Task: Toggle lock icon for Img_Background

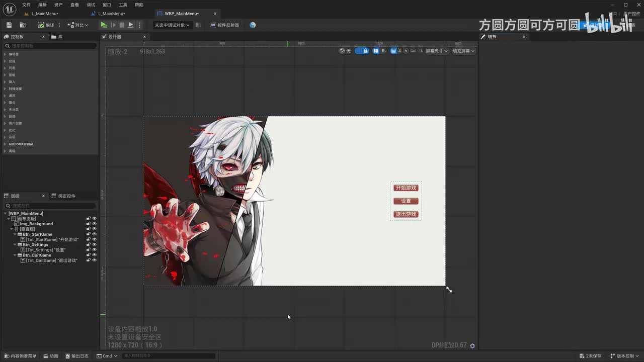Action: point(89,224)
